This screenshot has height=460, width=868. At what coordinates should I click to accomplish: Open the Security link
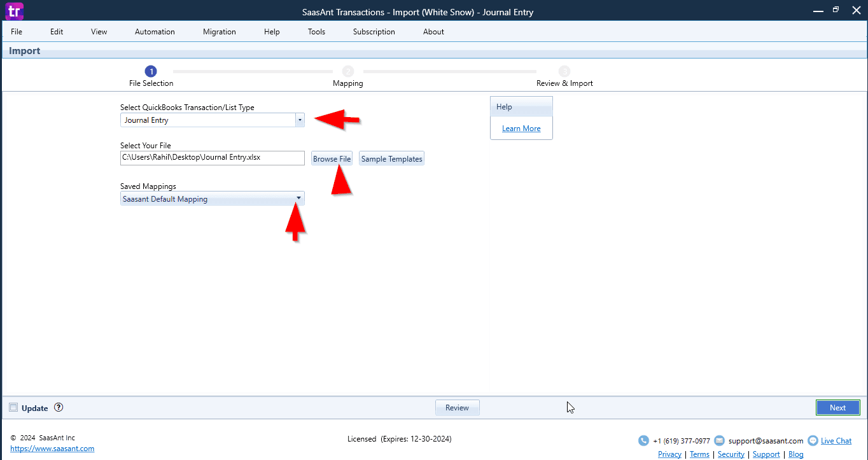731,454
